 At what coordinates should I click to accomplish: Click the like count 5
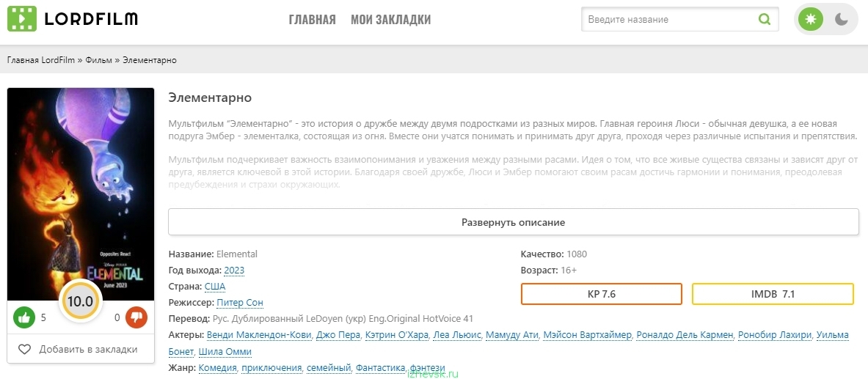(x=43, y=317)
